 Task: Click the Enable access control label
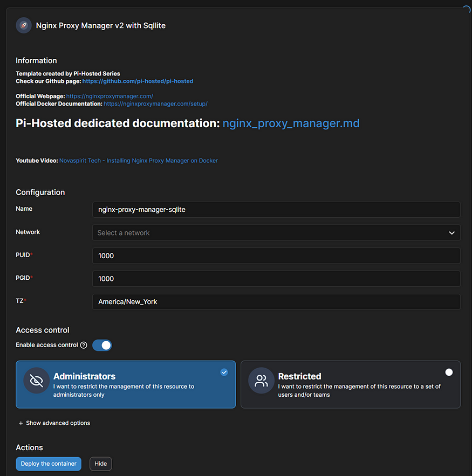pos(47,345)
